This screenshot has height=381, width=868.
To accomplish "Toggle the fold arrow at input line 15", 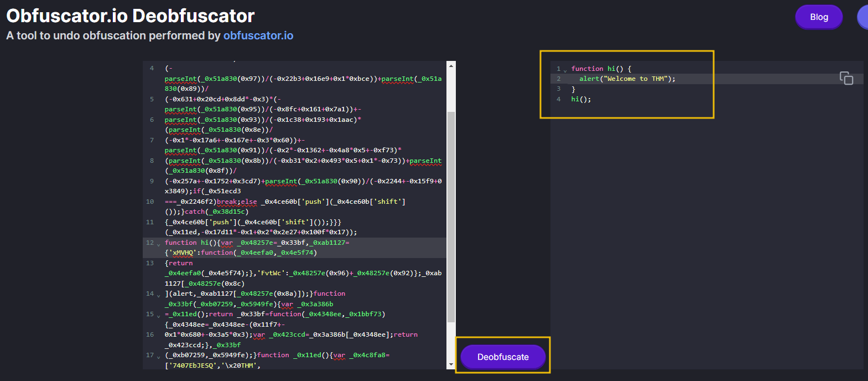I will click(x=159, y=315).
